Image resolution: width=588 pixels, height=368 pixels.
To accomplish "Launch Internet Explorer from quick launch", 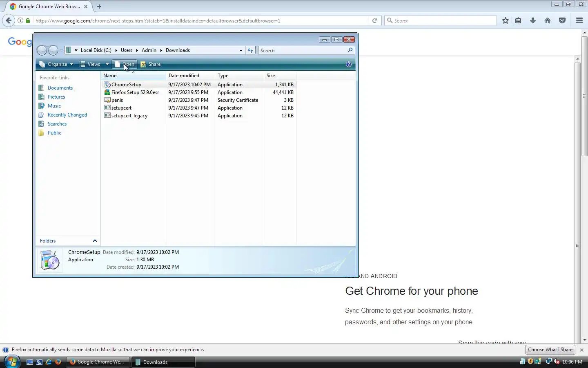I will (x=49, y=362).
